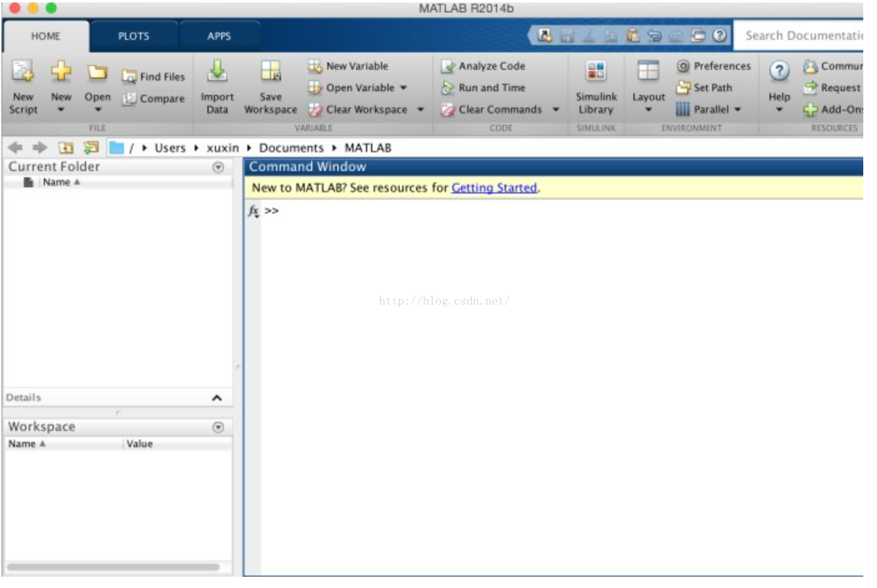Click the fx function browser icon
Screen dimensions: 877x588
[x=253, y=211]
